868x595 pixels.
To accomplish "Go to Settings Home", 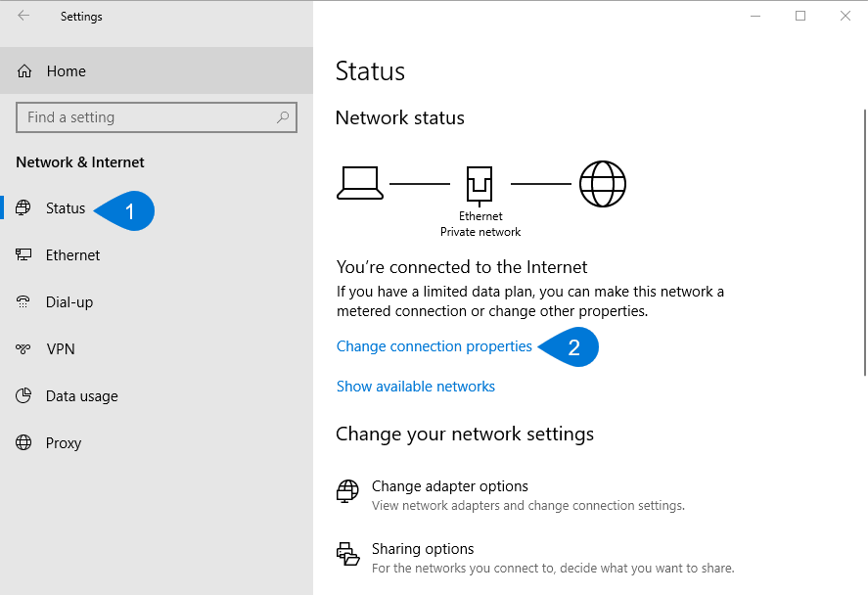I will click(157, 70).
